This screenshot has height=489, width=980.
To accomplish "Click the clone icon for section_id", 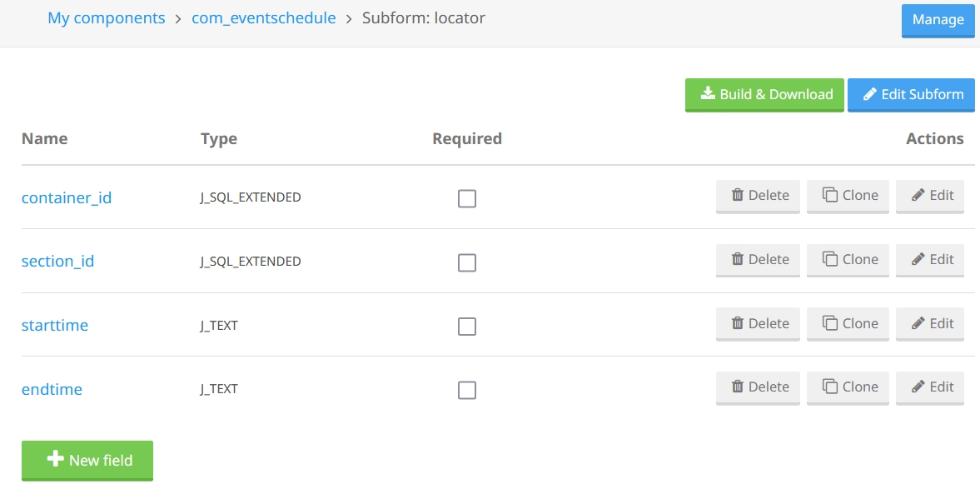I will (x=830, y=260).
